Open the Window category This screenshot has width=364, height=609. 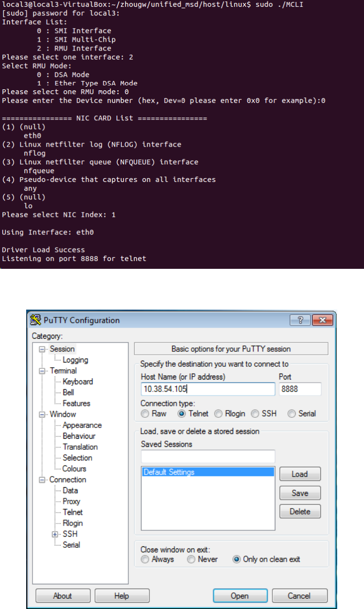[63, 414]
